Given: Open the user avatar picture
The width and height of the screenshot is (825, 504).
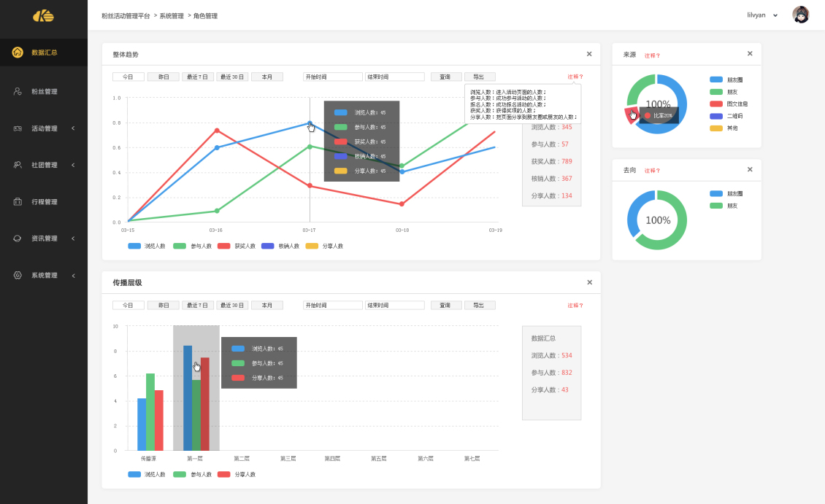Looking at the screenshot, I should [800, 15].
